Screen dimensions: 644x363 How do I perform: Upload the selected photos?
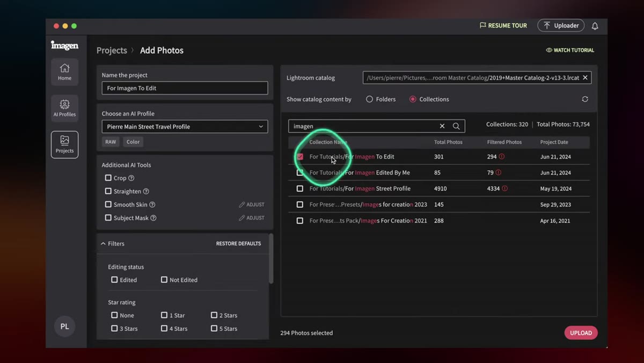tap(581, 333)
